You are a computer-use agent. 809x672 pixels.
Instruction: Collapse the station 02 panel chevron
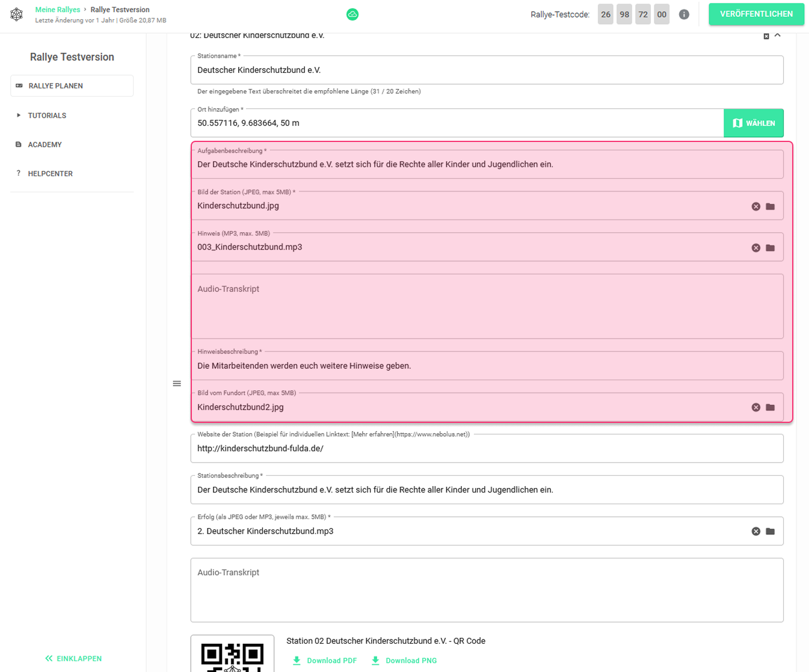pyautogui.click(x=778, y=36)
